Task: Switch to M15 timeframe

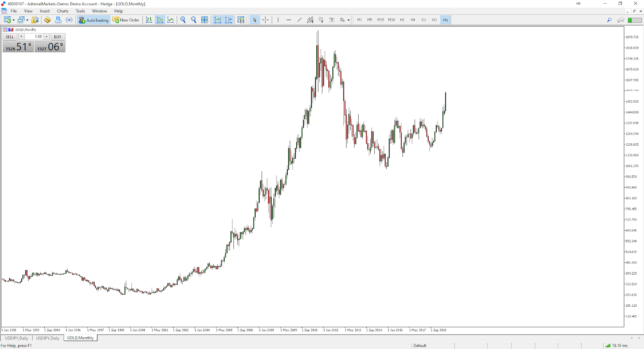Action: pyautogui.click(x=380, y=20)
